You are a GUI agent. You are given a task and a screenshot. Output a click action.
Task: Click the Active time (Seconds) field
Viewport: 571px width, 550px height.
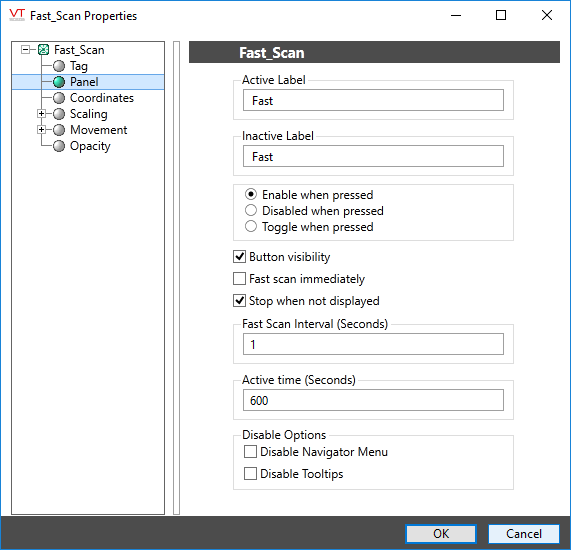coord(373,400)
